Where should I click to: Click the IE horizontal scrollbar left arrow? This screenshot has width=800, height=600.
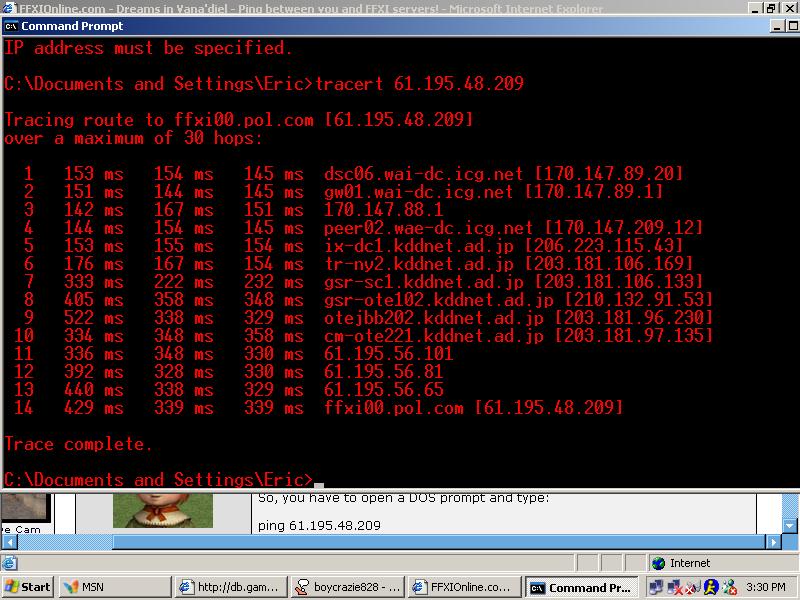click(9, 542)
